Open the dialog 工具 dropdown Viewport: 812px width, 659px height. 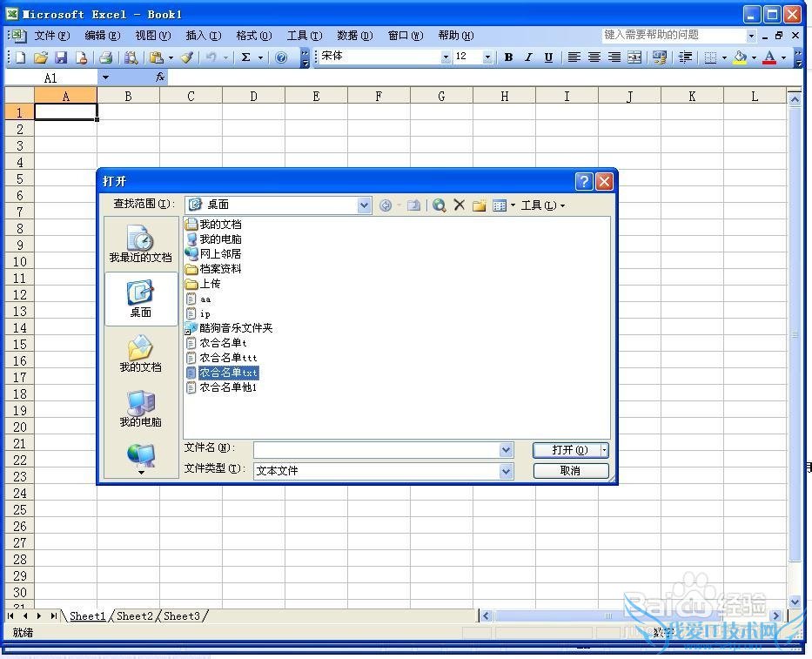[x=542, y=205]
